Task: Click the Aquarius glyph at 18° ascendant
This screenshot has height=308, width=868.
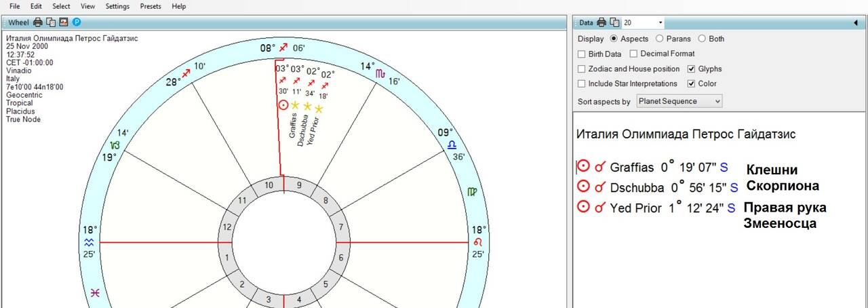Action: [x=90, y=242]
